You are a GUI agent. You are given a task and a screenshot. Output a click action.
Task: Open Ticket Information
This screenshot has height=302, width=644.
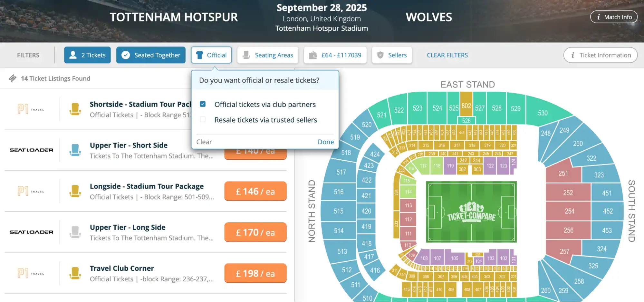600,55
